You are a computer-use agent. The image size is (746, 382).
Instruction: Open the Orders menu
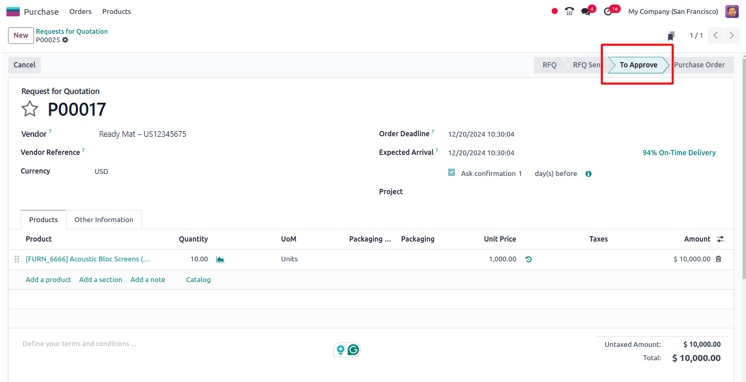click(x=80, y=11)
